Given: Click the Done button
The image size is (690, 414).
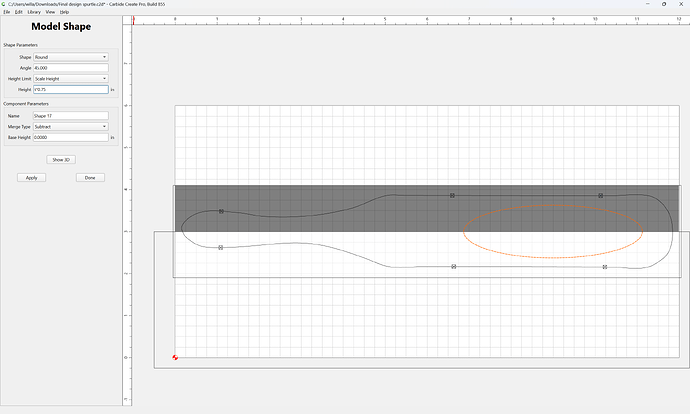Looking at the screenshot, I should coord(90,178).
